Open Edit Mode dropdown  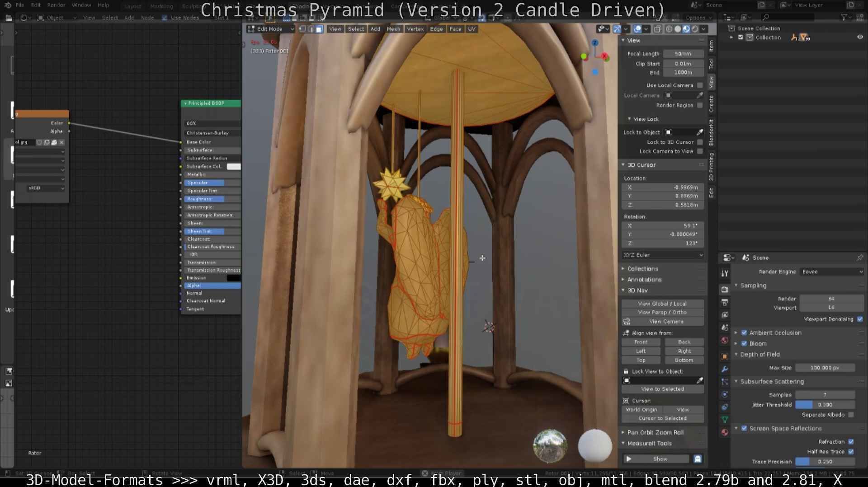pyautogui.click(x=271, y=29)
